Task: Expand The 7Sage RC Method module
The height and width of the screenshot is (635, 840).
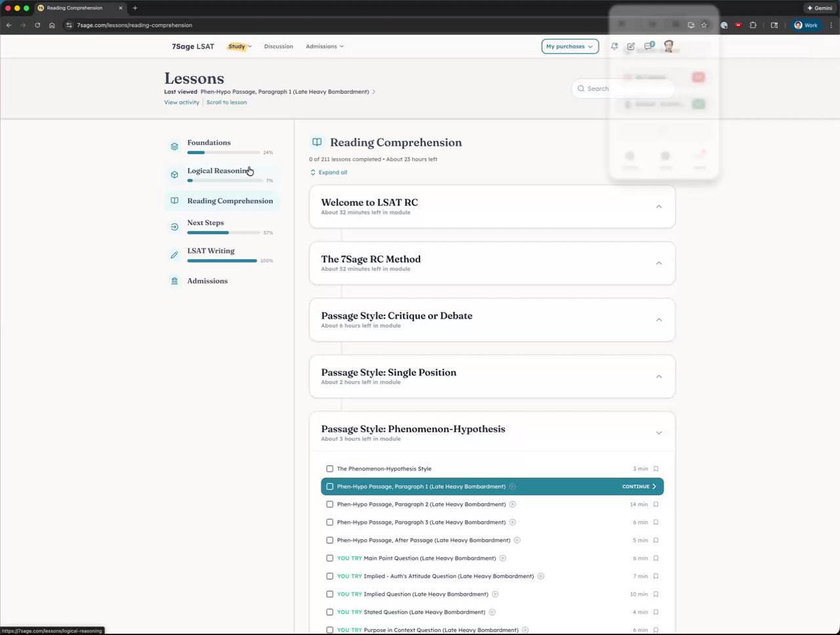Action: [x=659, y=263]
